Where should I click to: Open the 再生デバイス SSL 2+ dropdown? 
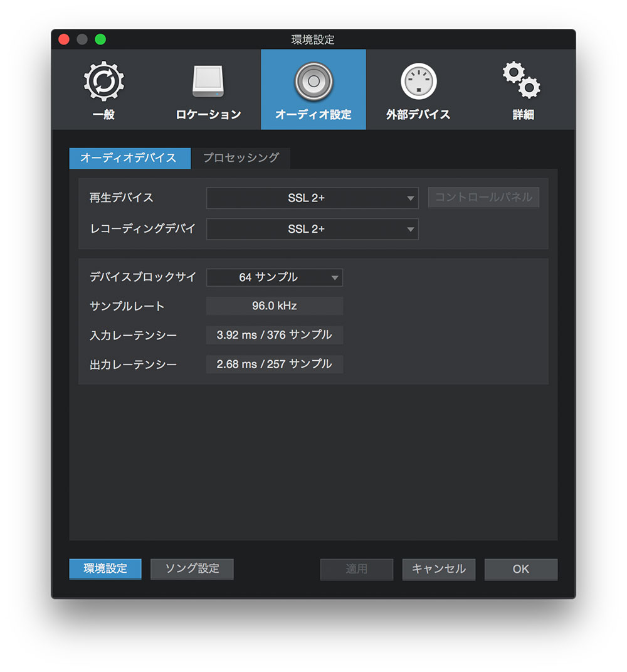pyautogui.click(x=312, y=198)
